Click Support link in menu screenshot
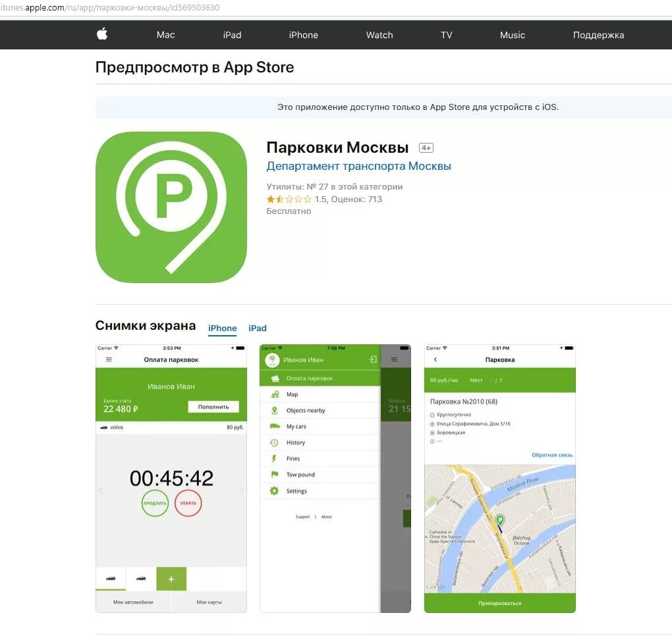672x636 pixels. pyautogui.click(x=302, y=517)
